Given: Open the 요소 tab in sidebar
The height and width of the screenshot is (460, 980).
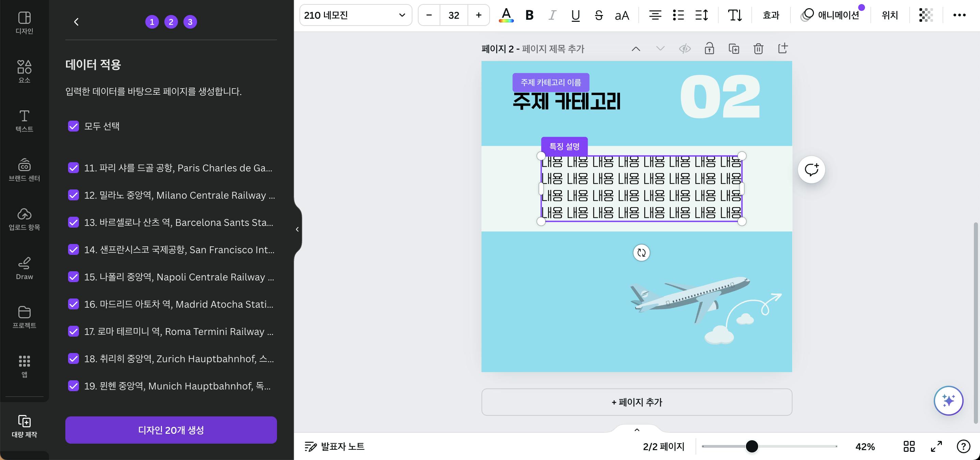Looking at the screenshot, I should tap(24, 71).
